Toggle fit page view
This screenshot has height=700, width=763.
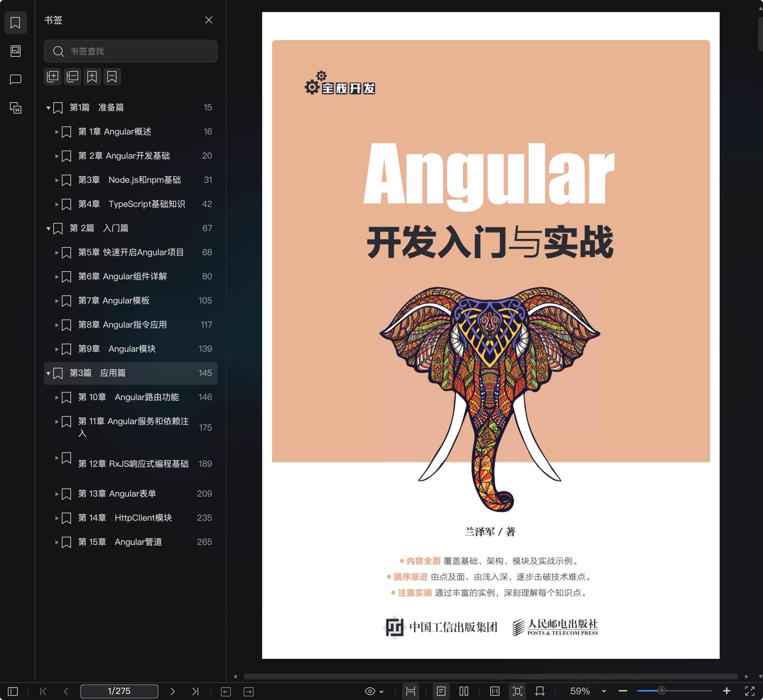pos(518,691)
